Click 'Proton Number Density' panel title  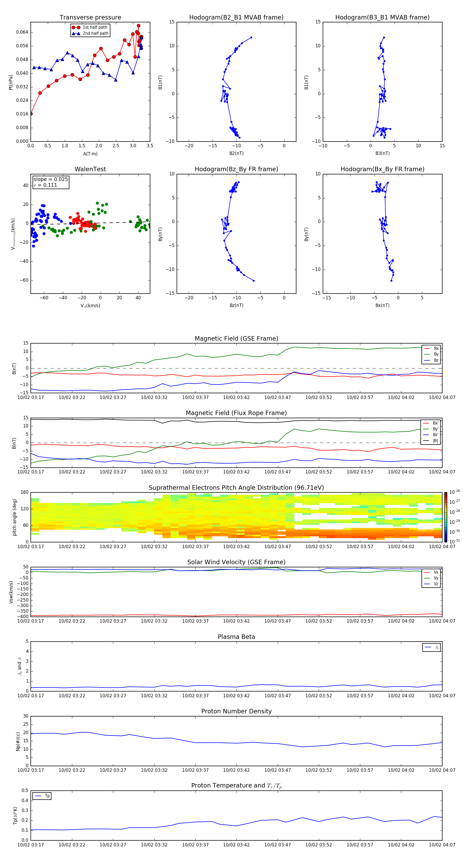(x=236, y=711)
